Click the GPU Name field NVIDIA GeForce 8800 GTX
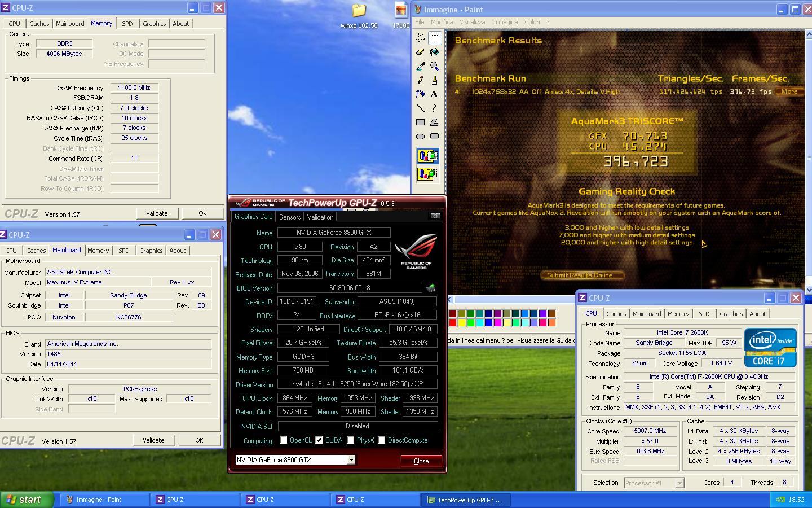 tap(334, 233)
